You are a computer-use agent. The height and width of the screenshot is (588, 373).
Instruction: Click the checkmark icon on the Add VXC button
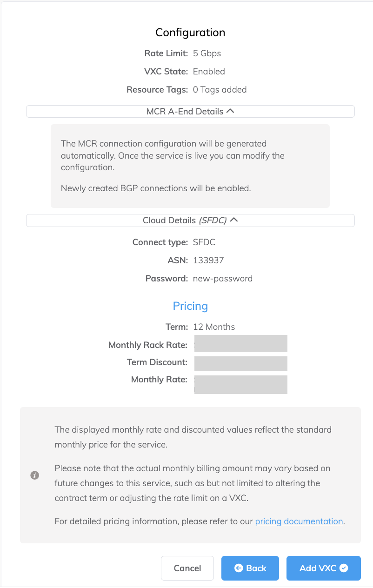[343, 568]
